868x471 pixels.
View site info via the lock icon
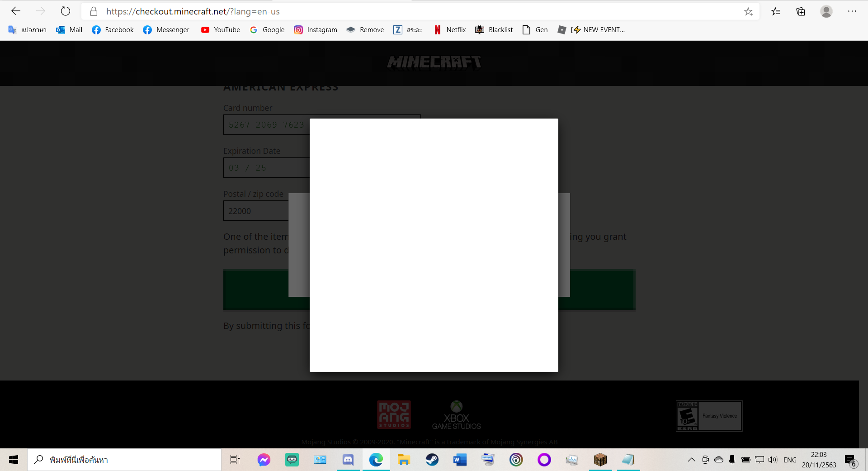94,11
